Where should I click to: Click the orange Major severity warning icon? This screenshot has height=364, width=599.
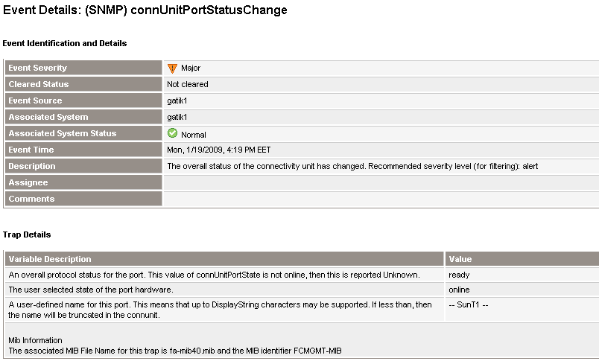(172, 68)
